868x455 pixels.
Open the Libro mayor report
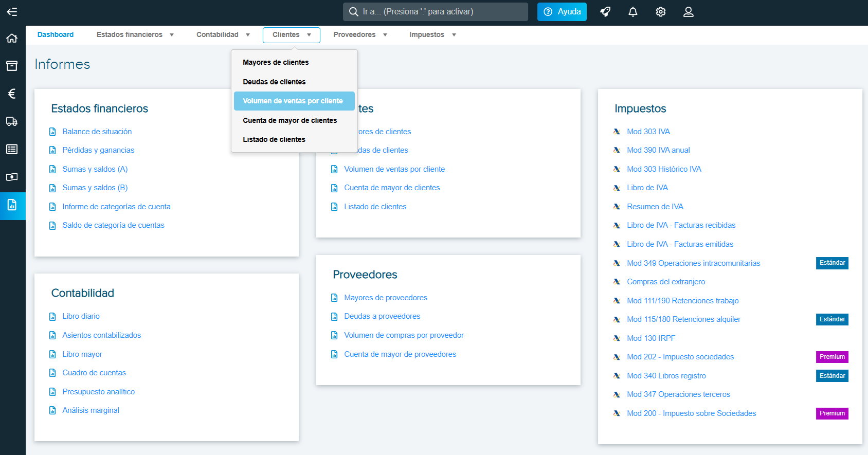pyautogui.click(x=82, y=354)
